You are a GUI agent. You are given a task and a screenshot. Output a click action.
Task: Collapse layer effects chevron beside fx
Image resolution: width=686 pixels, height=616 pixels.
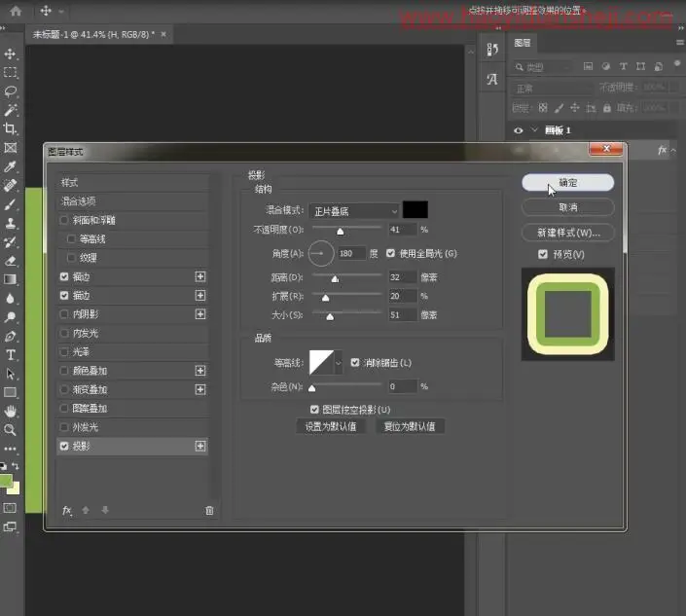click(x=673, y=151)
